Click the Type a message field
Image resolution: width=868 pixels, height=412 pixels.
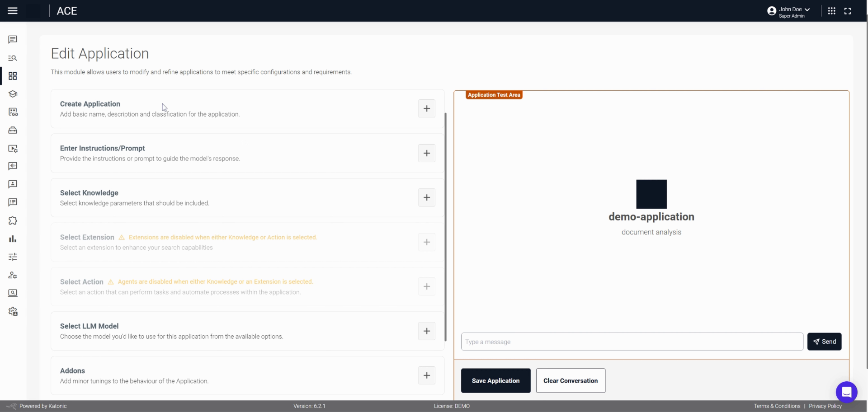(631, 342)
